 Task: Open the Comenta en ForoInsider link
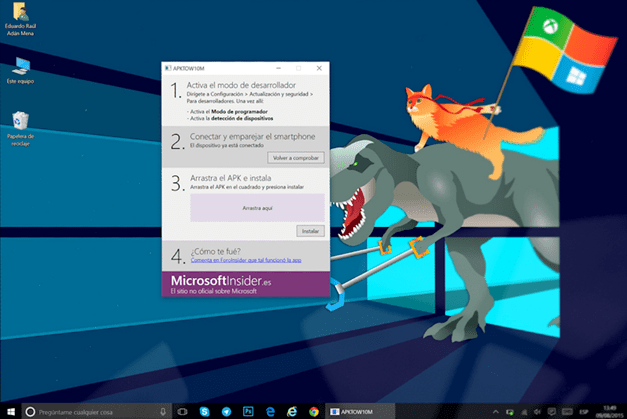coord(246,260)
